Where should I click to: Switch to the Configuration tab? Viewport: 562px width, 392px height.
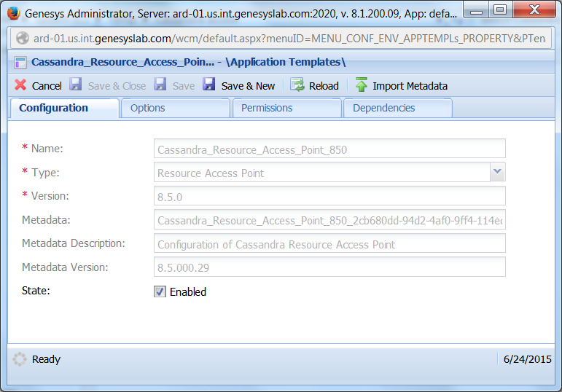coord(65,108)
